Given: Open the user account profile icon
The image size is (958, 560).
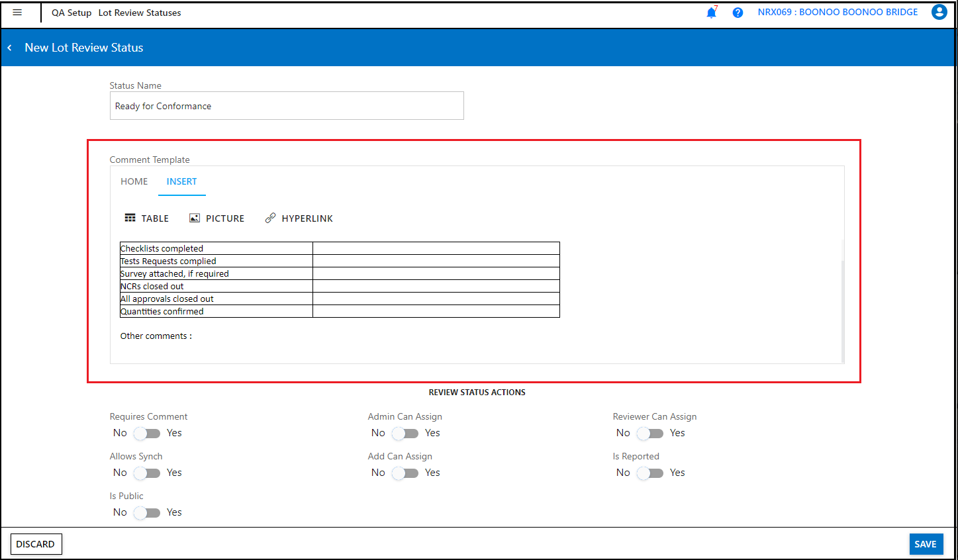Looking at the screenshot, I should [939, 11].
